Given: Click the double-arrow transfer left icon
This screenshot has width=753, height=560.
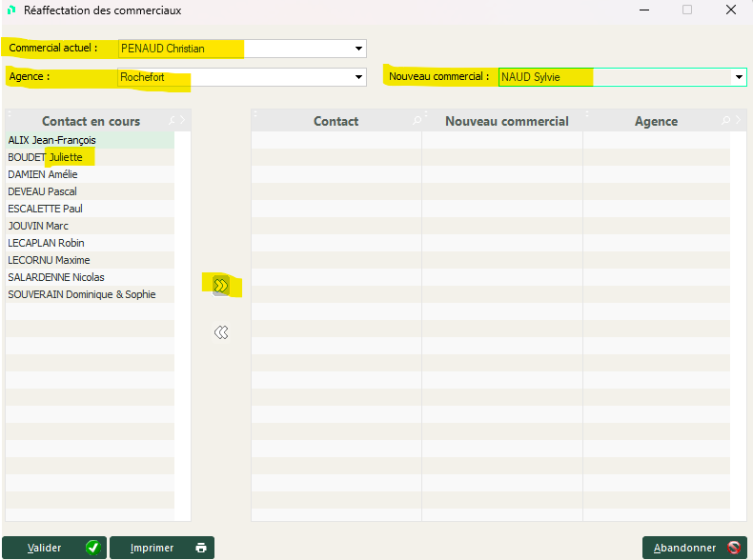Looking at the screenshot, I should pyautogui.click(x=221, y=332).
